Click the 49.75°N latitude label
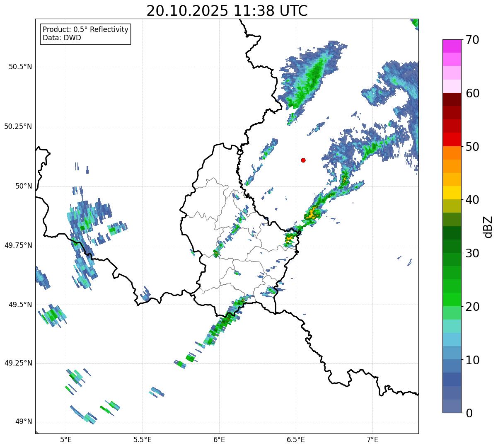Viewport: 498px width, 448px height. pos(18,245)
